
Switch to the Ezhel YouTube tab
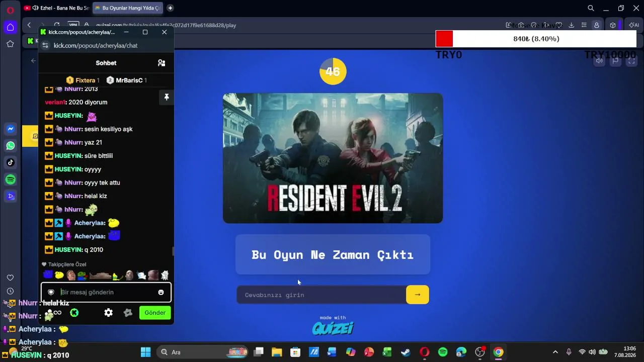pos(56,8)
